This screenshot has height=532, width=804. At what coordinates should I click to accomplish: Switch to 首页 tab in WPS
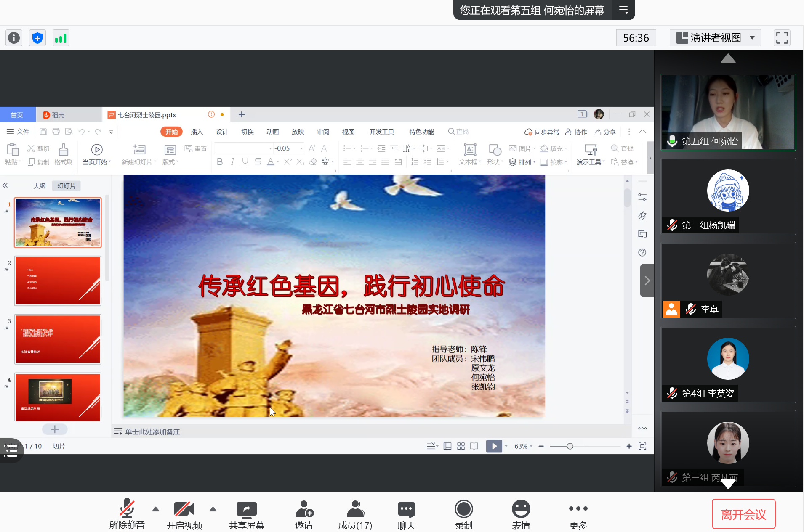pos(17,115)
